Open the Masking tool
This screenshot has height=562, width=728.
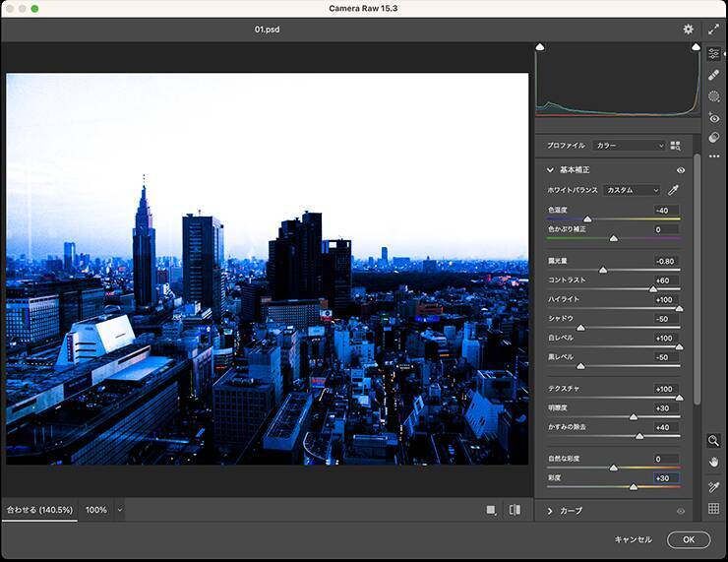point(714,96)
